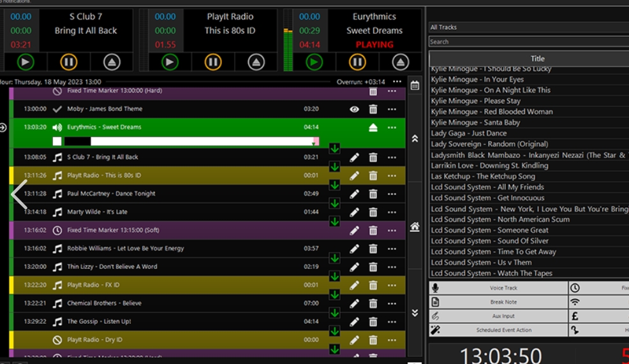Image resolution: width=629 pixels, height=364 pixels.
Task: Pause the S Club 7 deck
Action: 69,62
